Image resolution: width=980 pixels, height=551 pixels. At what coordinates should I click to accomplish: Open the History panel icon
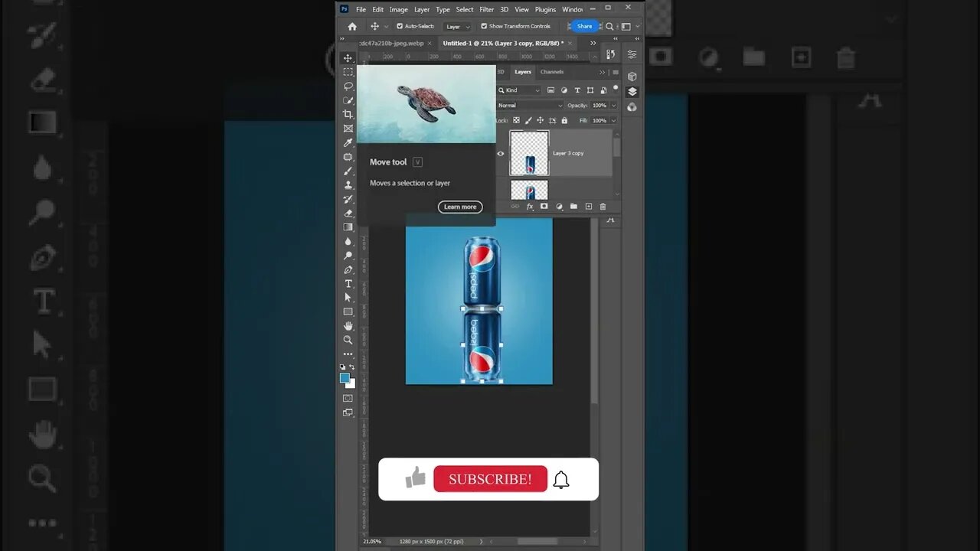(x=610, y=54)
